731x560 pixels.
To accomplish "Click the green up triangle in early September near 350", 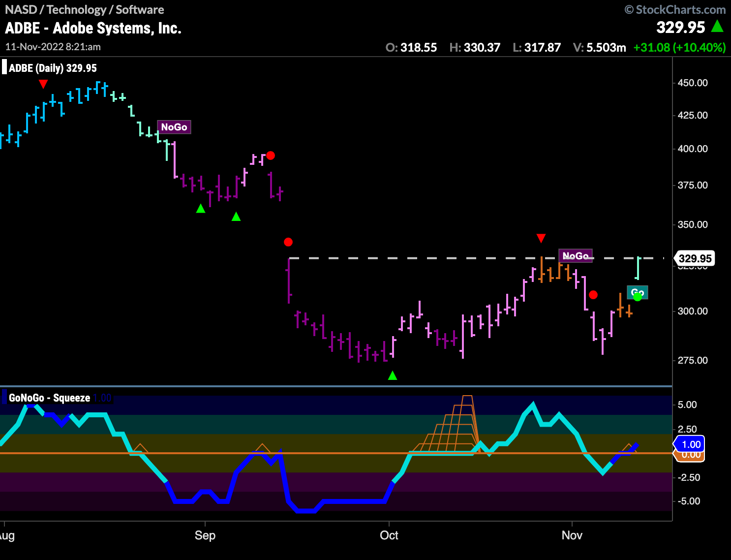I will (x=236, y=217).
